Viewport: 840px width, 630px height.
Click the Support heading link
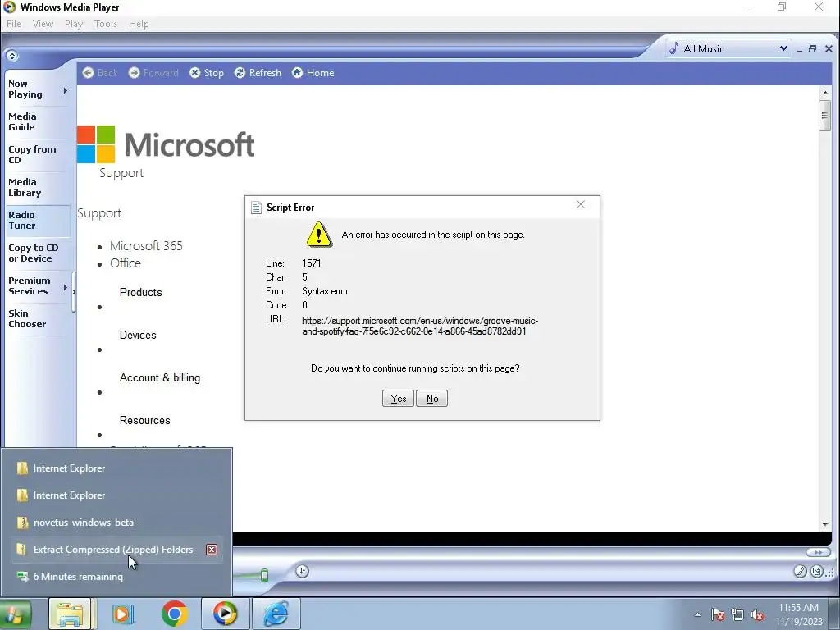click(x=99, y=213)
